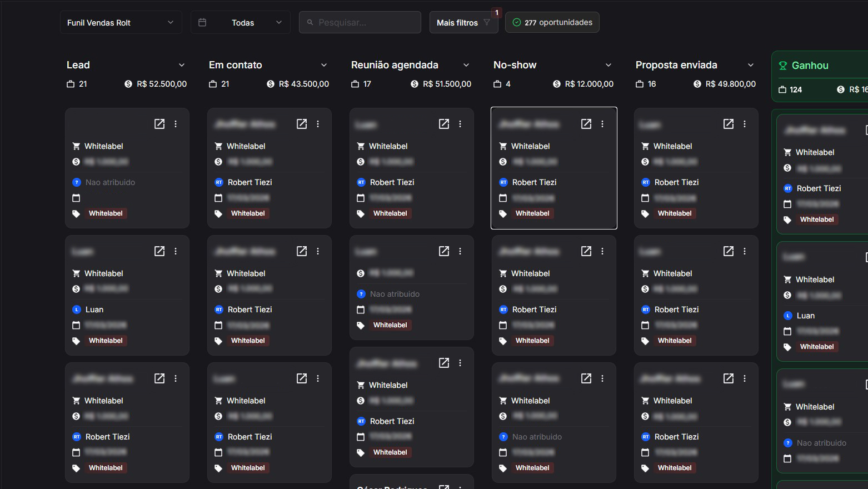Click Robert Tiezi on highlighted No-show card
The width and height of the screenshot is (868, 489).
coord(534,182)
